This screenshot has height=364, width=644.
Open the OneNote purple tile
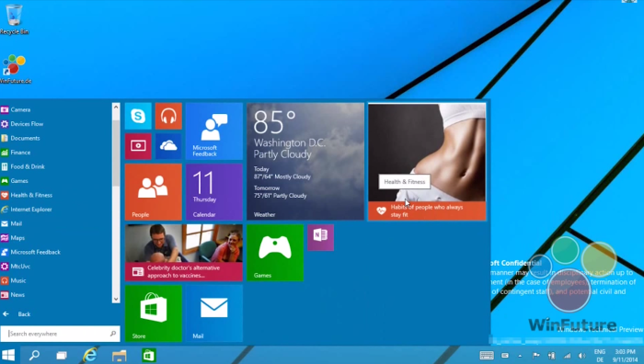coord(320,237)
